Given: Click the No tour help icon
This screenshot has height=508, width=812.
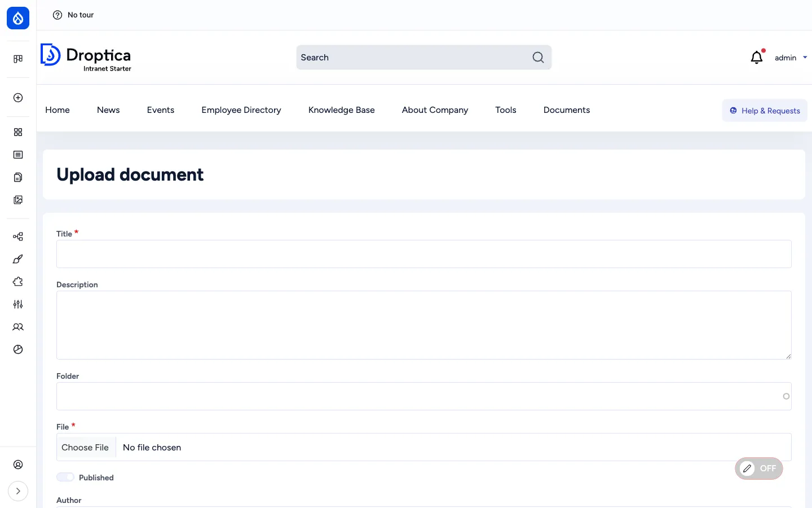Looking at the screenshot, I should point(58,15).
